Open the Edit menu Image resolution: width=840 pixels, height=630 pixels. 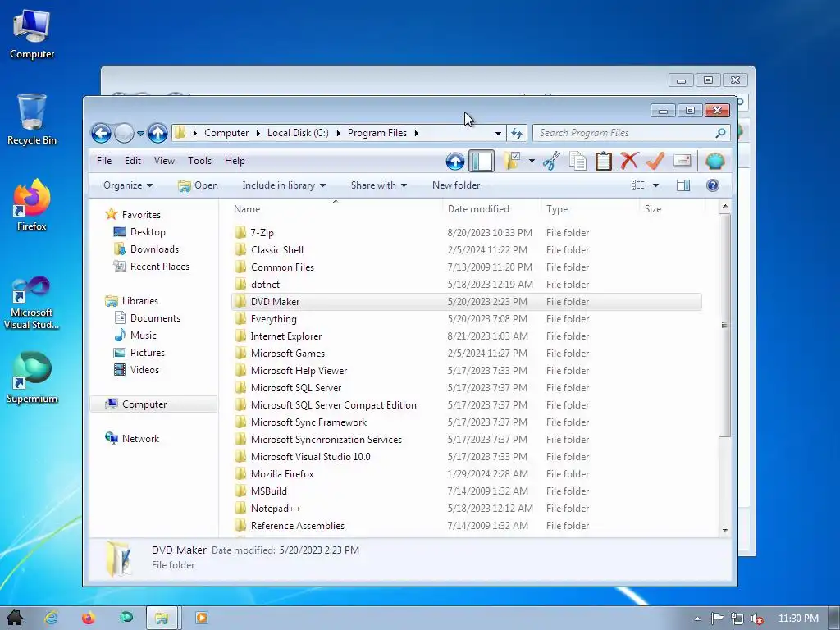(132, 161)
